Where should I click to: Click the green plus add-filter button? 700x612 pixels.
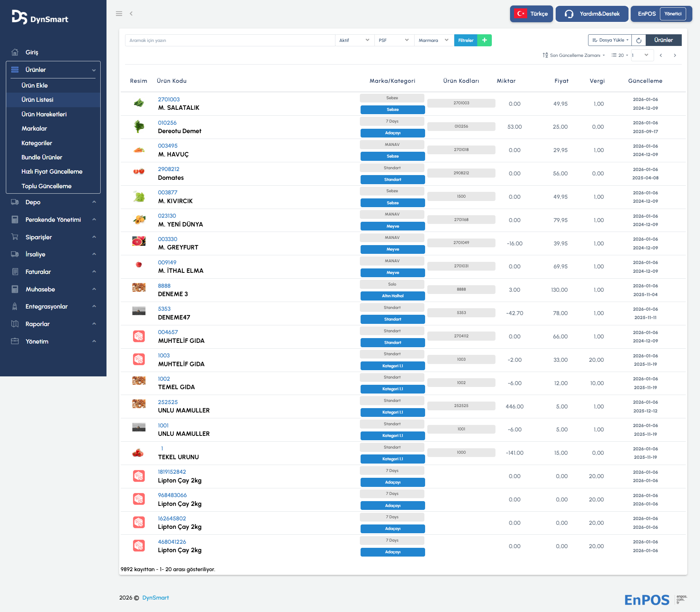[x=485, y=40]
